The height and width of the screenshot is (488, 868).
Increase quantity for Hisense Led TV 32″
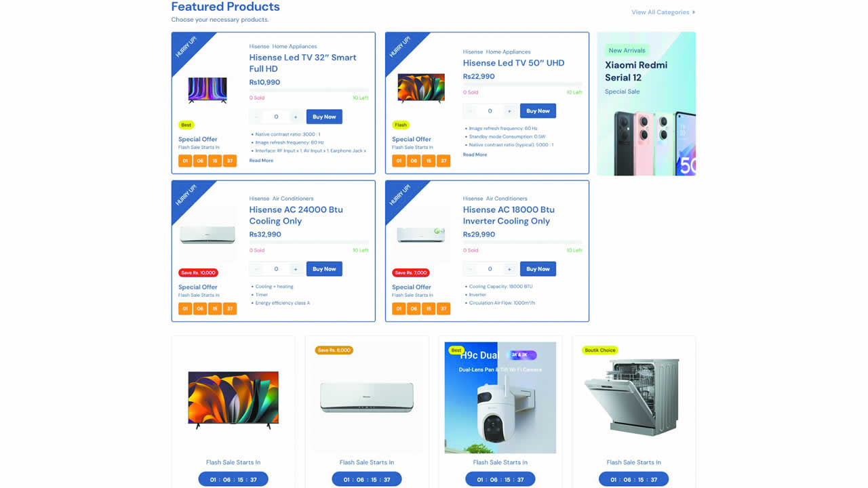(295, 117)
